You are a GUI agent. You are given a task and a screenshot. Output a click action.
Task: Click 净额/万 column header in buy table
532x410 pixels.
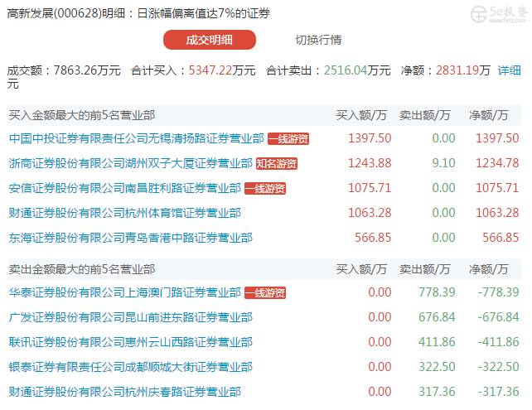[489, 115]
